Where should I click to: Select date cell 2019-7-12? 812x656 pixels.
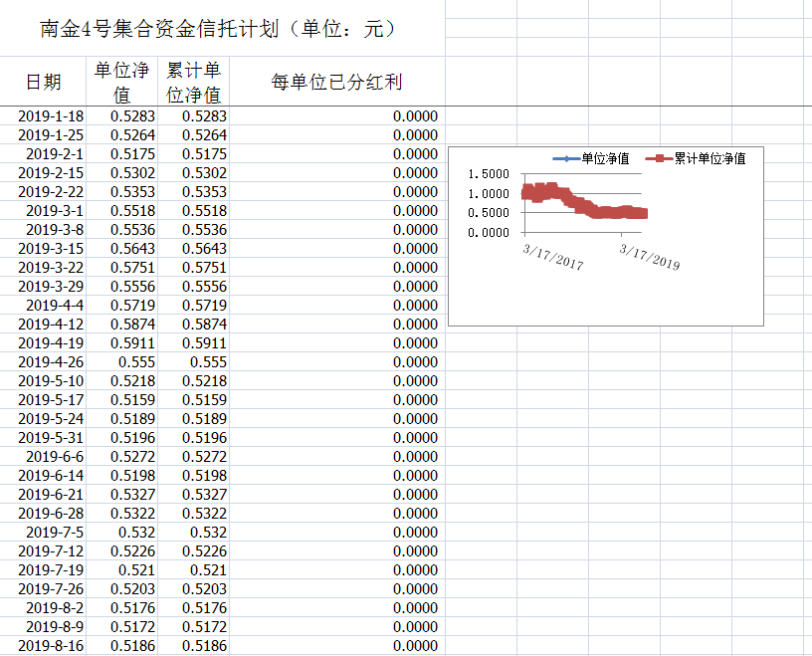pyautogui.click(x=43, y=550)
